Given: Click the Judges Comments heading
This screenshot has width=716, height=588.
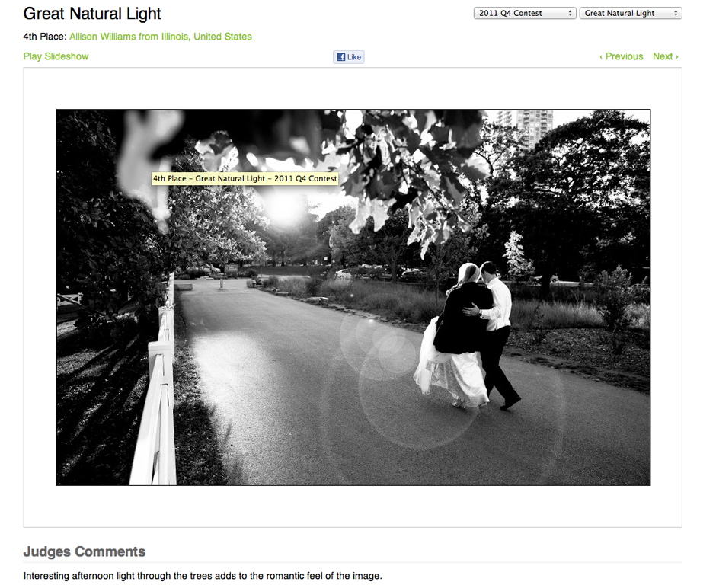Looking at the screenshot, I should pos(85,551).
